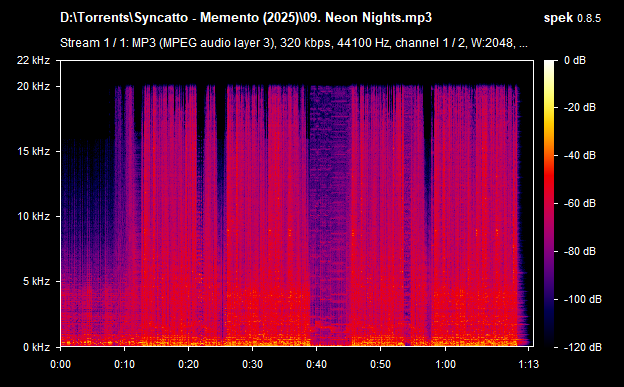The height and width of the screenshot is (387, 624).
Task: Click inside the spectrogram plot area
Action: click(x=297, y=203)
